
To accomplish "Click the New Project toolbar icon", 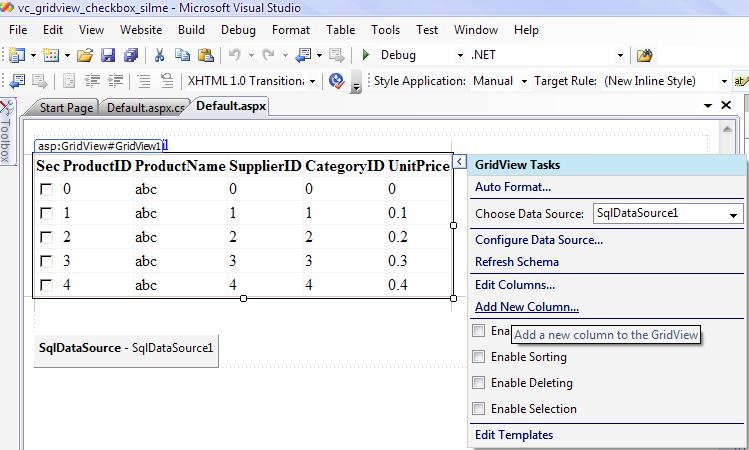I will click(x=17, y=55).
